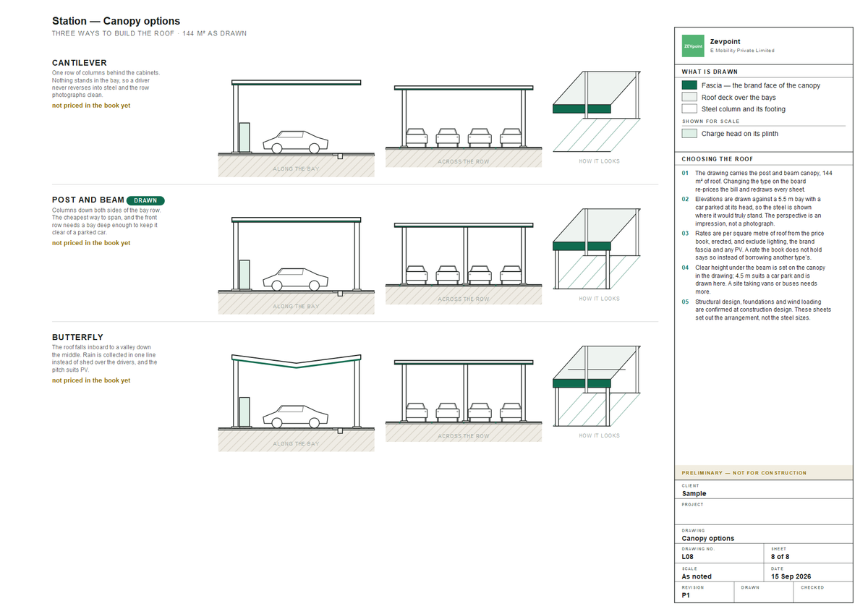Click the revision value 'P1'

tap(686, 596)
